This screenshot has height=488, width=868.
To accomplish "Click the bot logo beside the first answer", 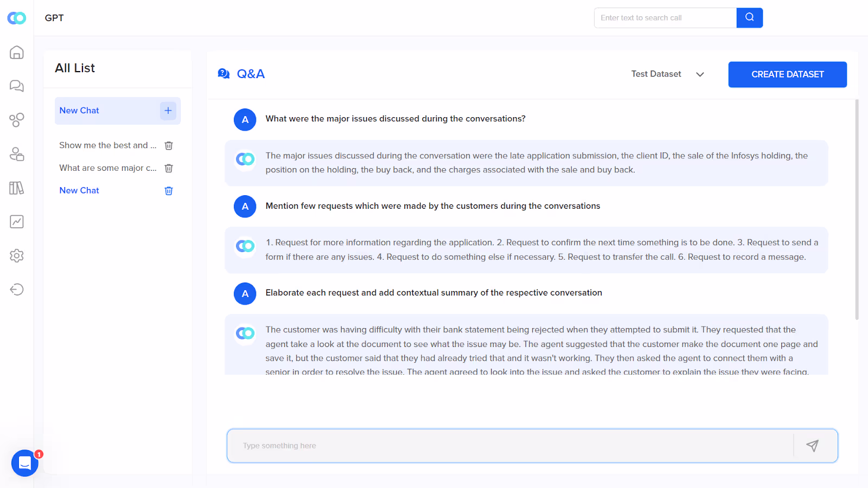I will pyautogui.click(x=245, y=159).
